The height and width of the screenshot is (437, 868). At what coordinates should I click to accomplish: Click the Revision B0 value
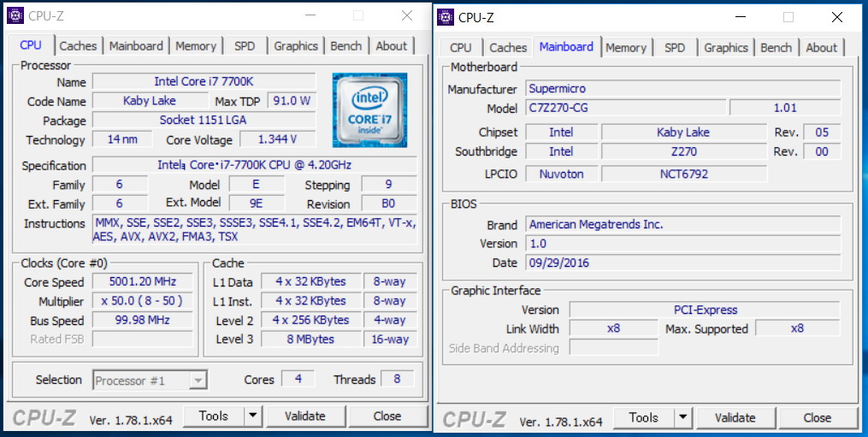point(388,204)
